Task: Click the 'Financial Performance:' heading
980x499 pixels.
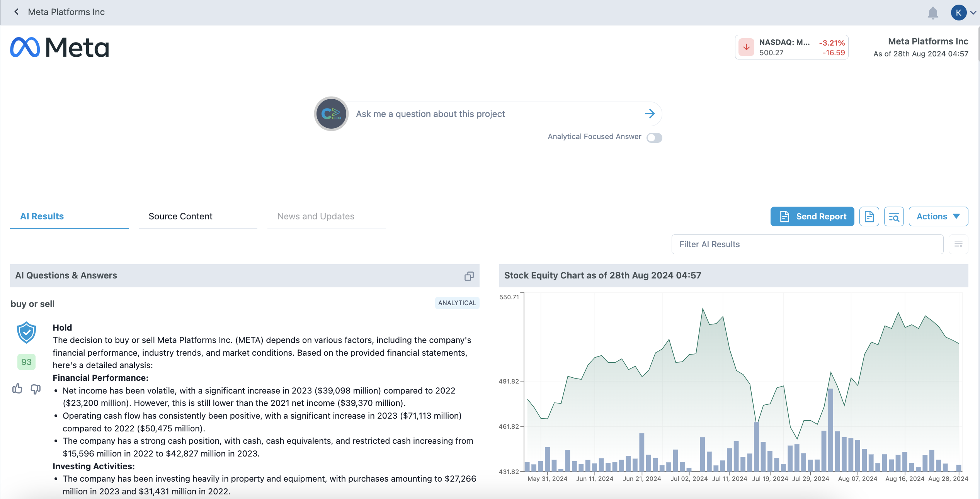Action: click(100, 378)
